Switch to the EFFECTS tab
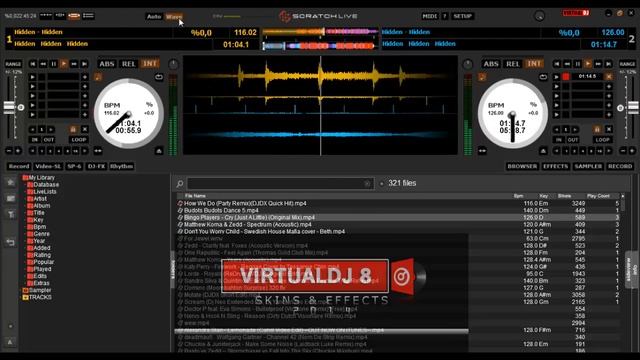Screen dimensions: 640x360 point(556,167)
